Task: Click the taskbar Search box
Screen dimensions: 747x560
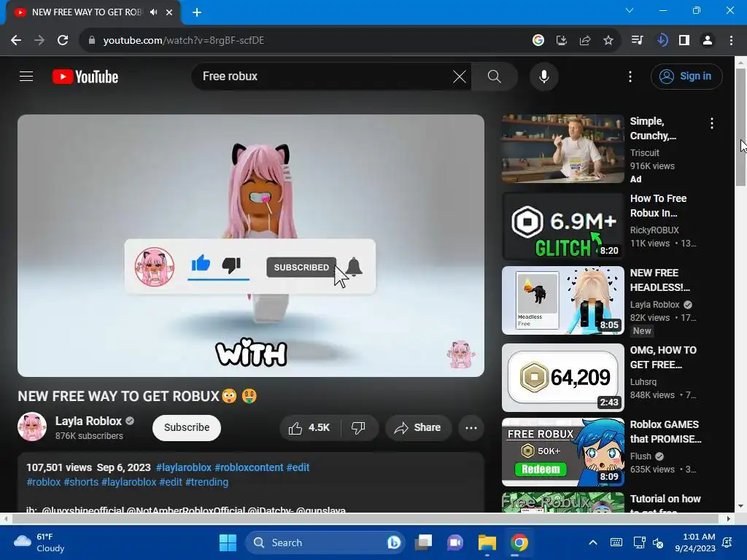Action: click(x=325, y=542)
